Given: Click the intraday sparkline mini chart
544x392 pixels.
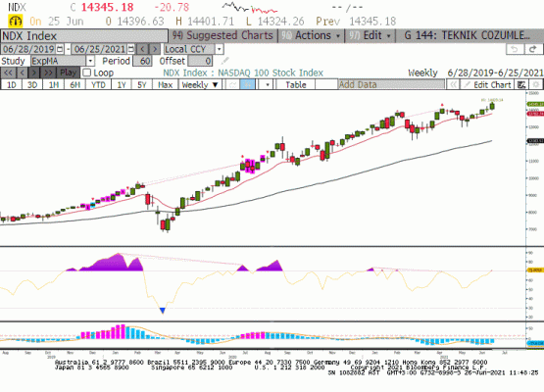Looking at the screenshot, I should tap(250, 7).
